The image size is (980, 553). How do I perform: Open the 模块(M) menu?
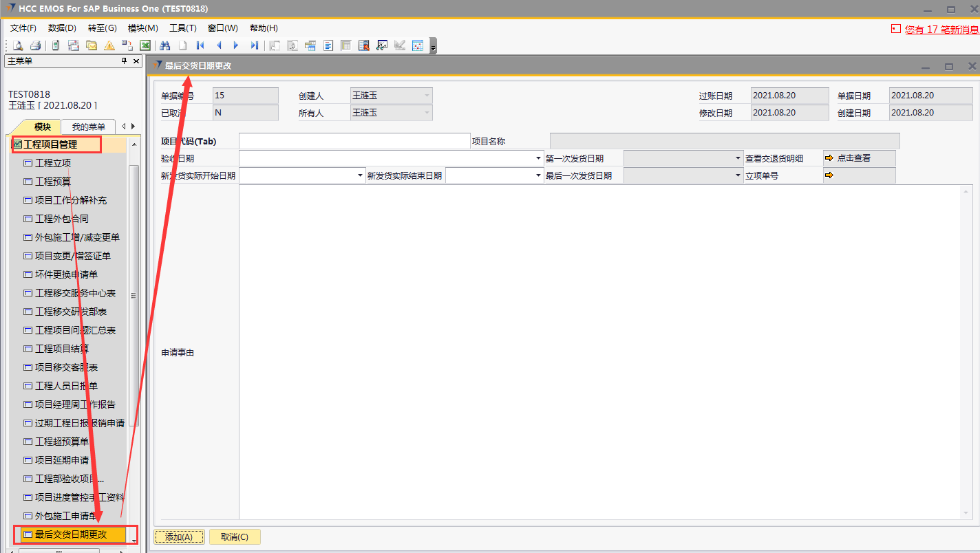[x=142, y=28]
